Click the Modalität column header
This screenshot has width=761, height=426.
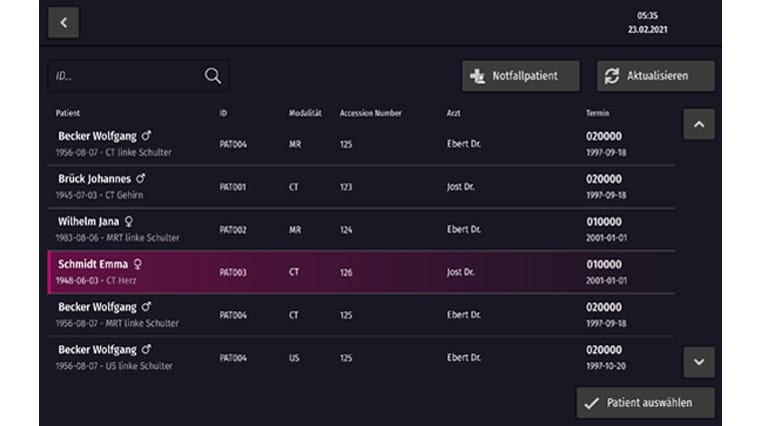pyautogui.click(x=305, y=113)
